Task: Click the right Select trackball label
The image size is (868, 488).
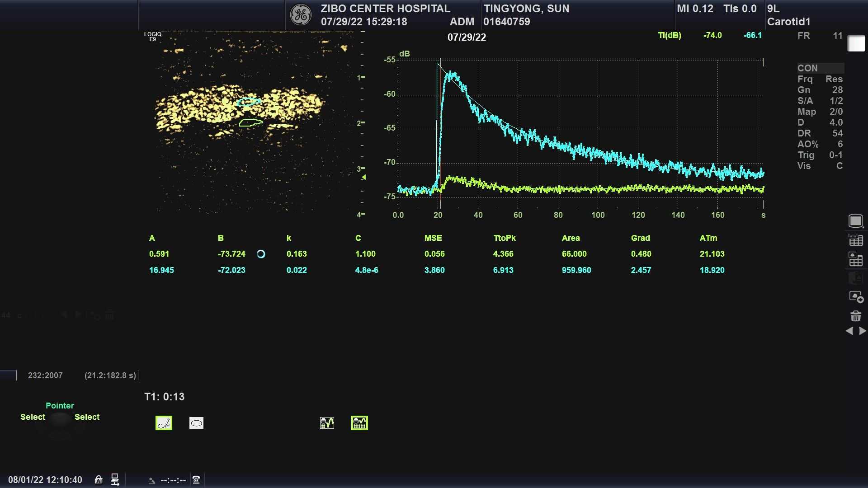Action: click(87, 417)
